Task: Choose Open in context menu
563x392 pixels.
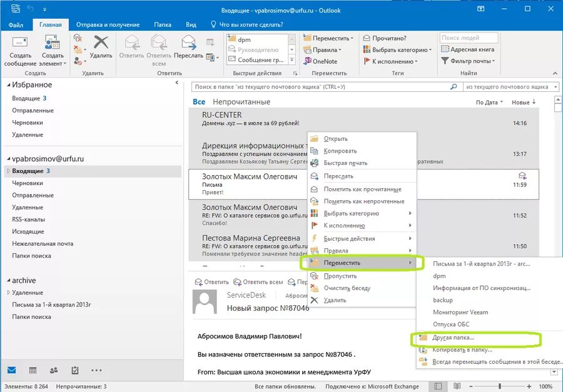Action: (362, 139)
